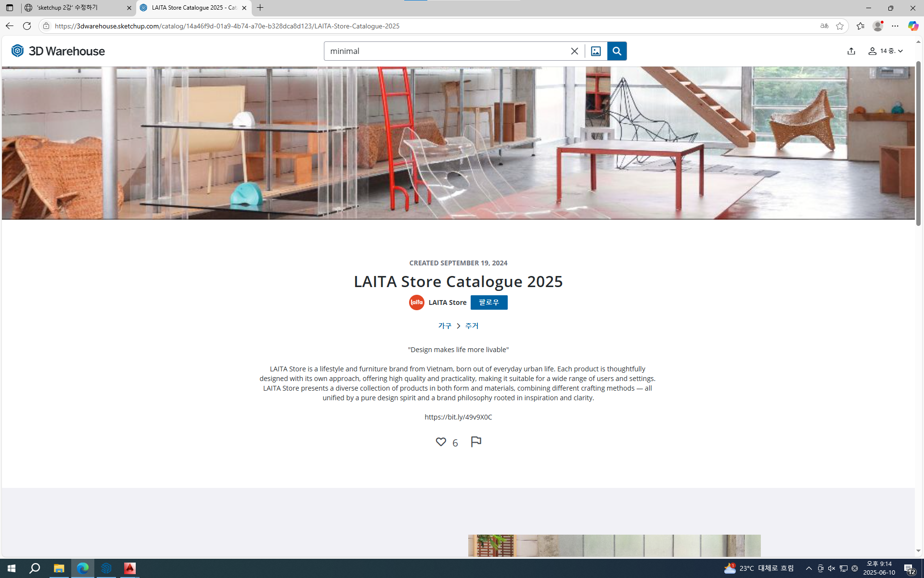Clear the search field with X icon
This screenshot has width=924, height=578.
tap(574, 51)
